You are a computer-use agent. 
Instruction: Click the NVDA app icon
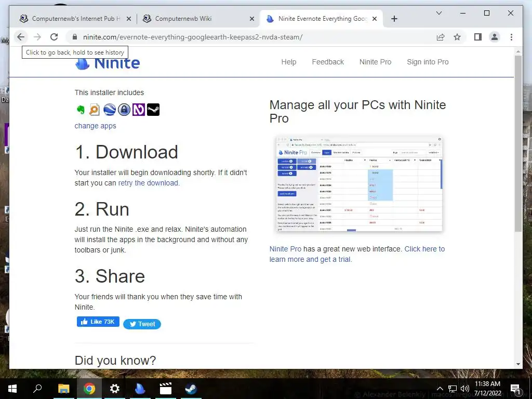coord(138,110)
